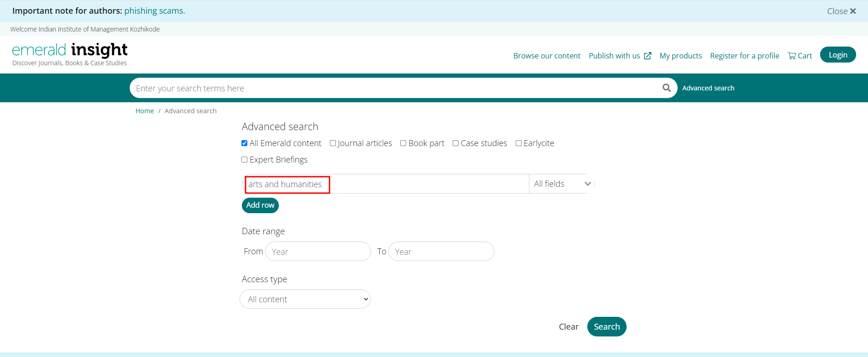Click the shopping Cart icon

pos(792,56)
